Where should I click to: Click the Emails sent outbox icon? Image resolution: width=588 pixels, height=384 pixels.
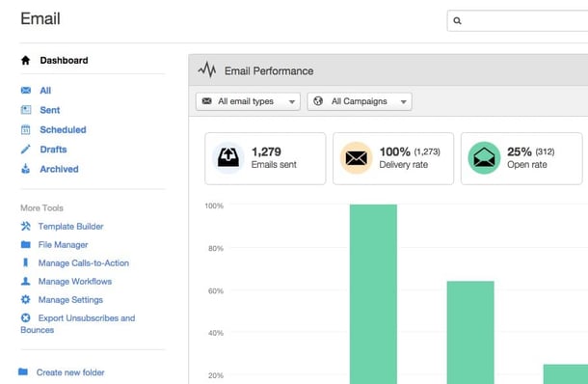coord(228,158)
